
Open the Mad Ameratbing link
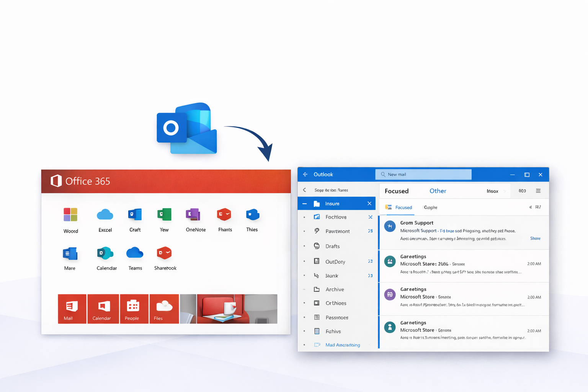click(342, 345)
